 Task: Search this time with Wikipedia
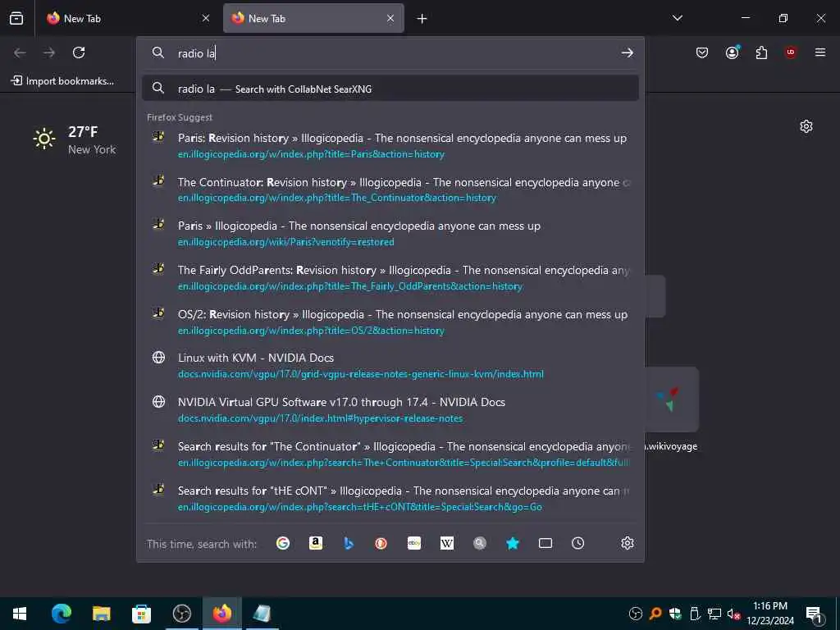click(447, 543)
